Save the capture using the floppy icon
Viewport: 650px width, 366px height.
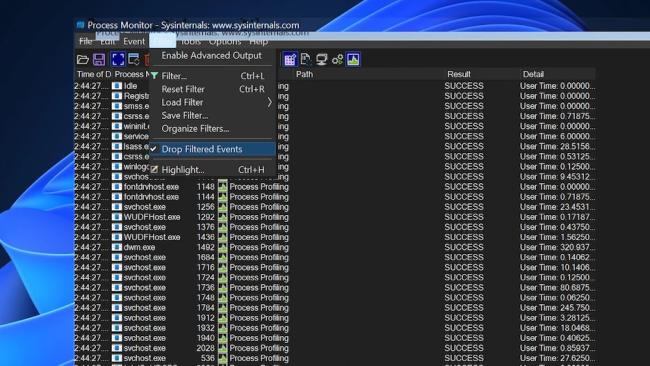[x=99, y=59]
